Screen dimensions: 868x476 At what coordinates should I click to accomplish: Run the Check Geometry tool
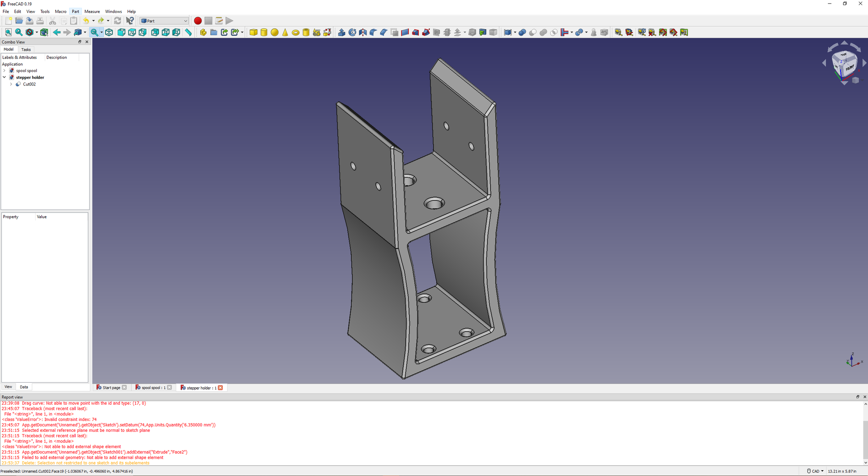593,32
